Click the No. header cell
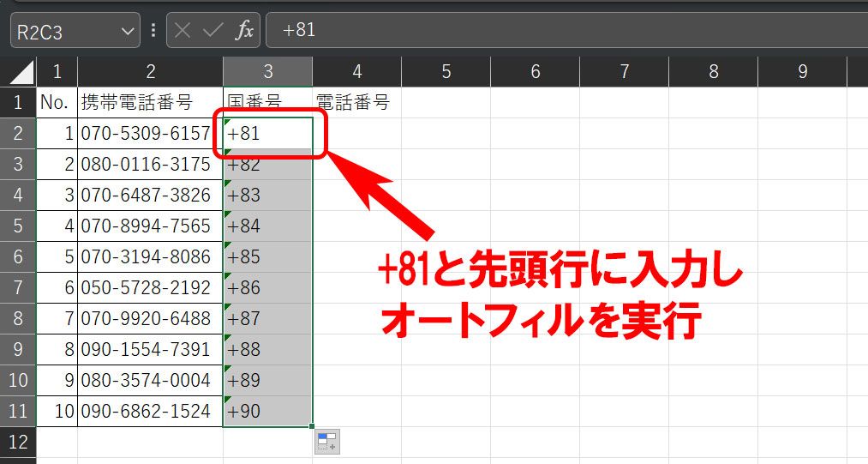The height and width of the screenshot is (464, 868). [57, 102]
